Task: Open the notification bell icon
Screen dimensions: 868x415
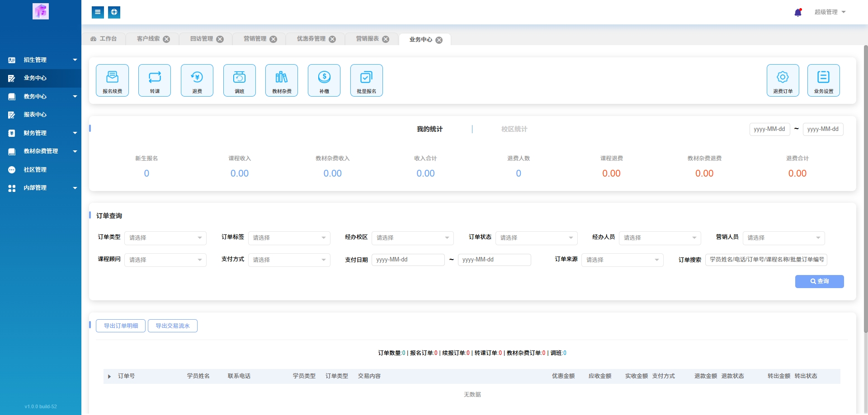Action: pyautogui.click(x=798, y=12)
